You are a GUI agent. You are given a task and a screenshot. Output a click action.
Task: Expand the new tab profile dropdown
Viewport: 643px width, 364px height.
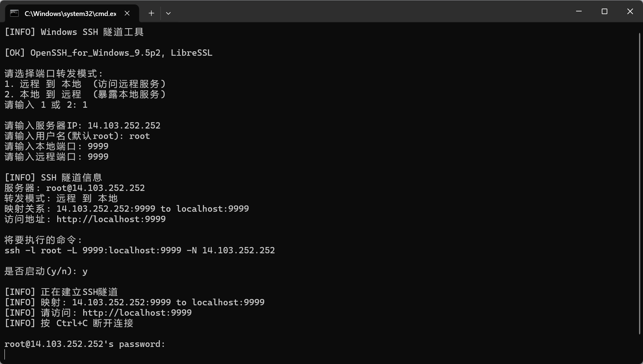[x=168, y=13]
